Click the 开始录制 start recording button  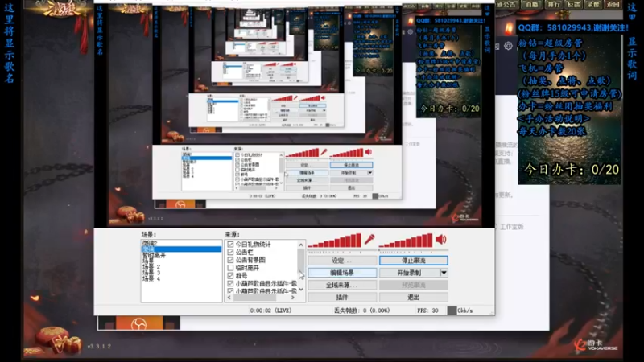click(x=410, y=273)
